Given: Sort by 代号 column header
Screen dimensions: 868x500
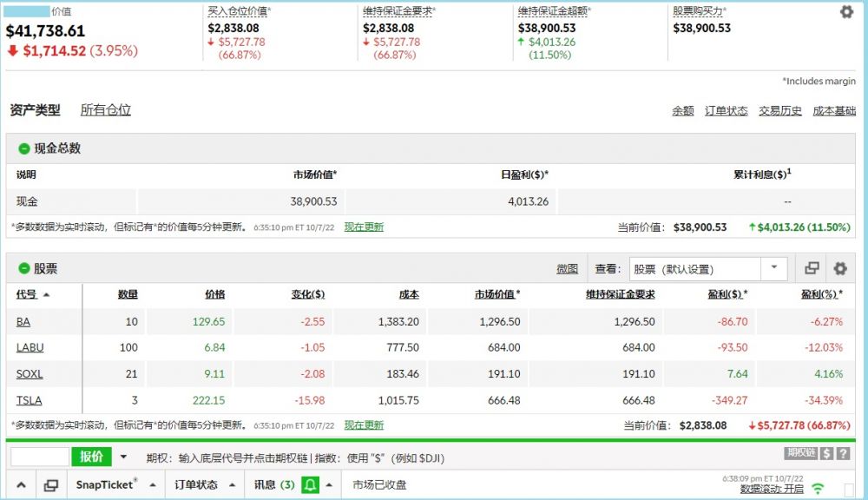Looking at the screenshot, I should coord(27,294).
